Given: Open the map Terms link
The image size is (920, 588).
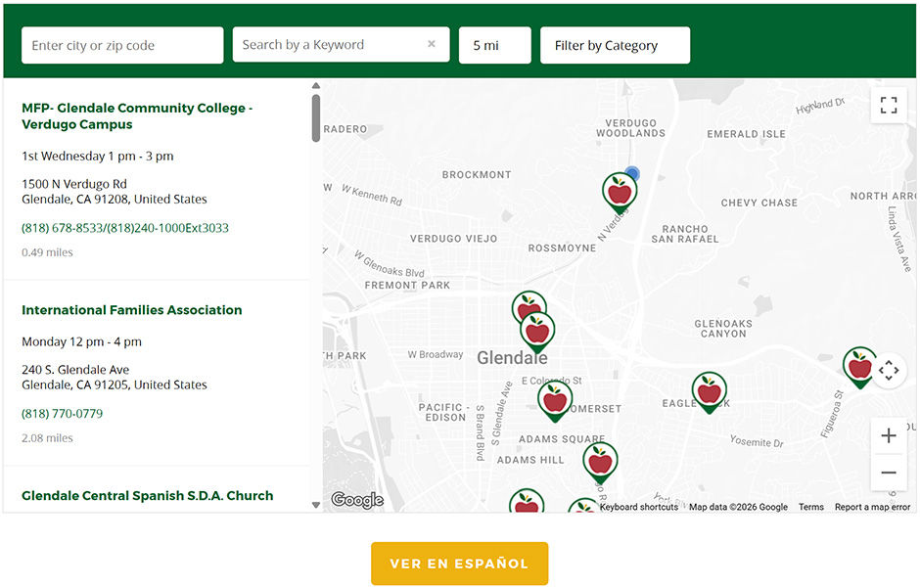Looking at the screenshot, I should point(810,507).
